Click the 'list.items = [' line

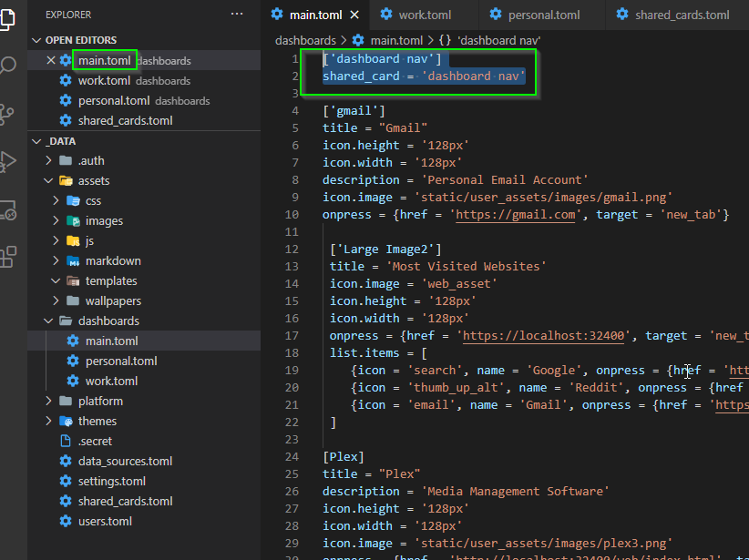click(378, 352)
